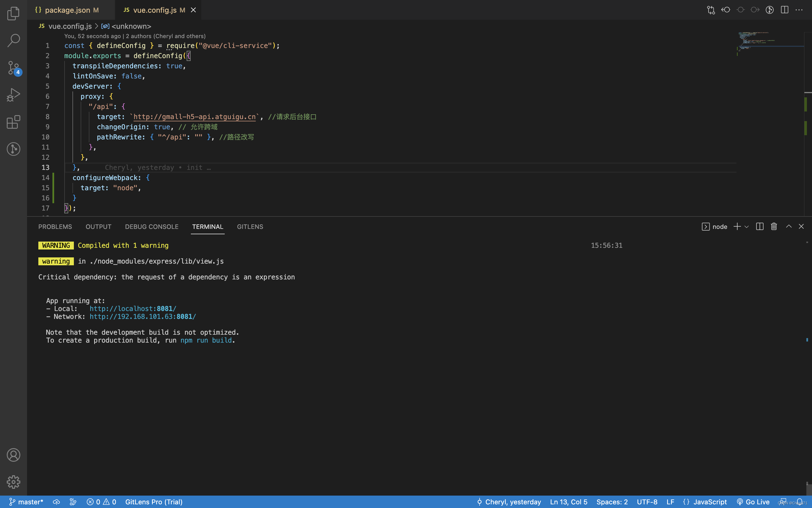Change line ending via LF status item
The width and height of the screenshot is (812, 508).
tap(670, 502)
